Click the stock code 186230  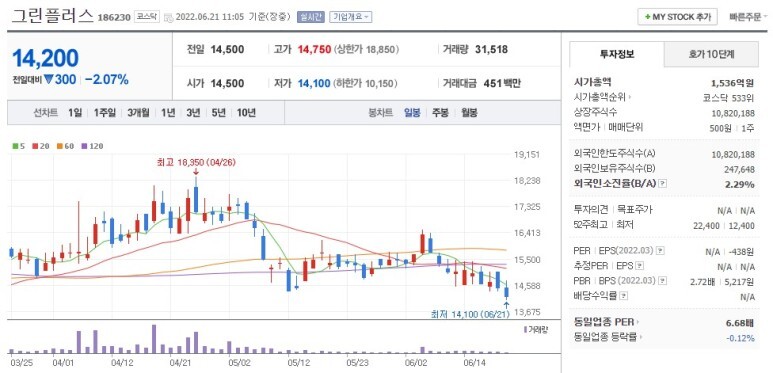pos(114,18)
